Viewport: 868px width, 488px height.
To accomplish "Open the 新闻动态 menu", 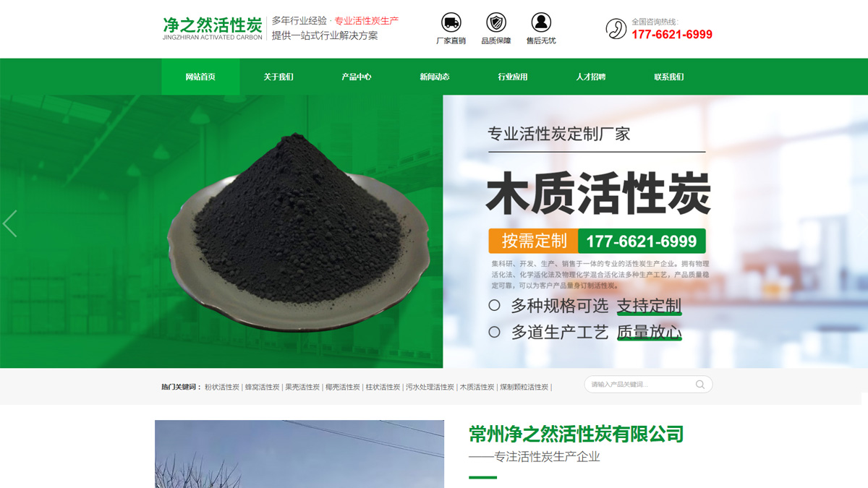I will click(x=433, y=76).
